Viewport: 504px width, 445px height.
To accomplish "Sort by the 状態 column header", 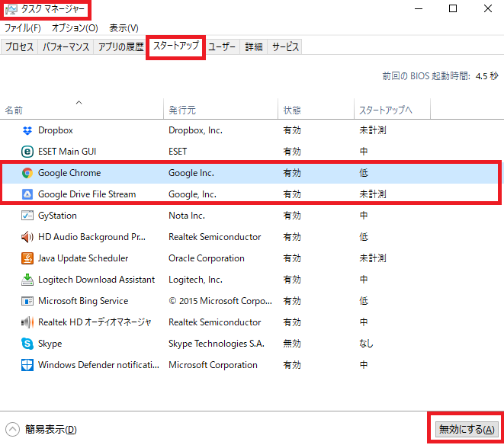I will click(x=316, y=109).
